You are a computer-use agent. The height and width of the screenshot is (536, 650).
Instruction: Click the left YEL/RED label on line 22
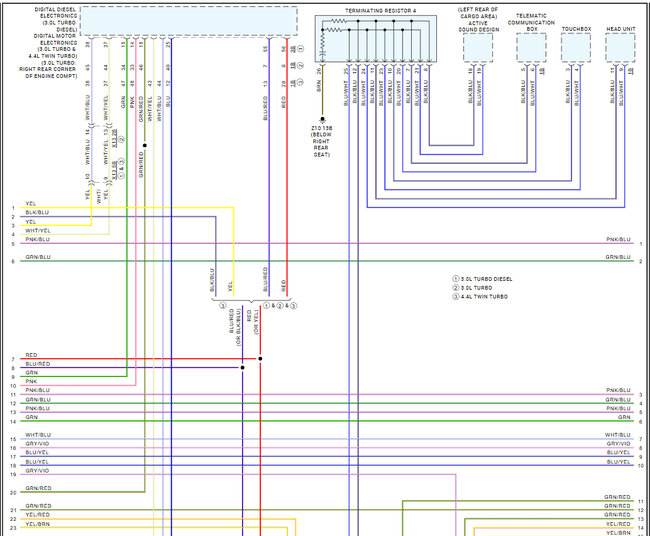click(x=37, y=514)
